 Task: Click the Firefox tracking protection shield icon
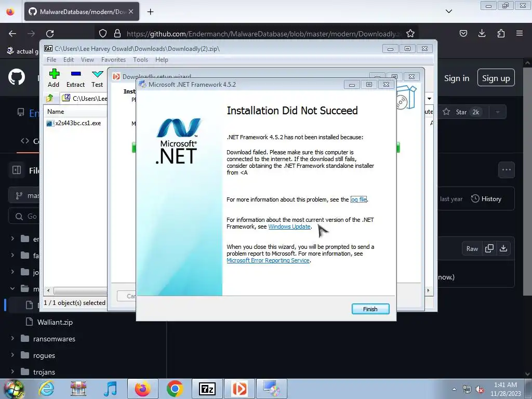[103, 34]
